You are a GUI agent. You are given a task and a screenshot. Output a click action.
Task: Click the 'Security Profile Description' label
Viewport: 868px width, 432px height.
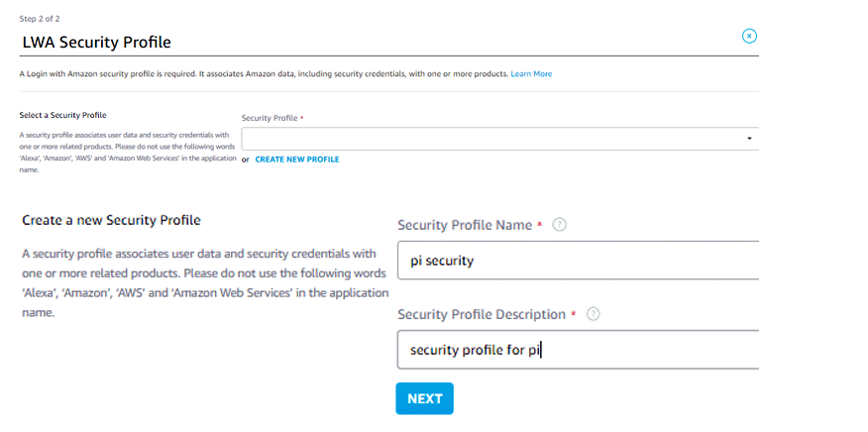(481, 314)
